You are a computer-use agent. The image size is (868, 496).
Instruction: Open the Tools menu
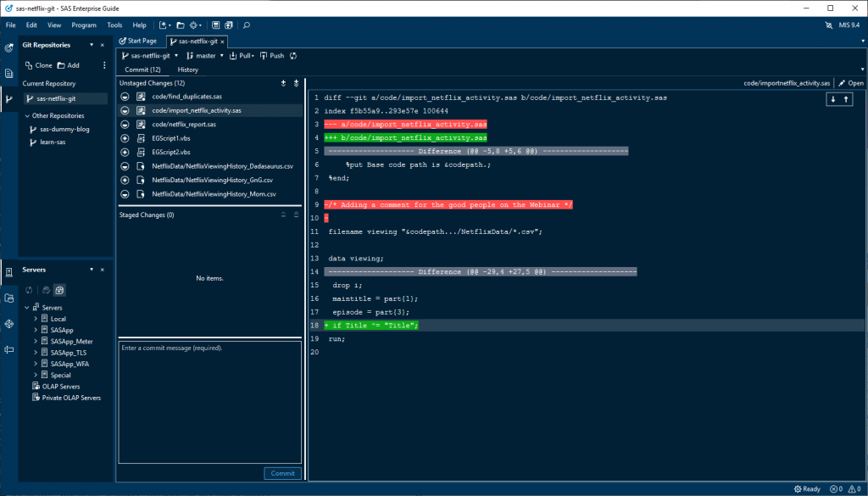coord(114,25)
